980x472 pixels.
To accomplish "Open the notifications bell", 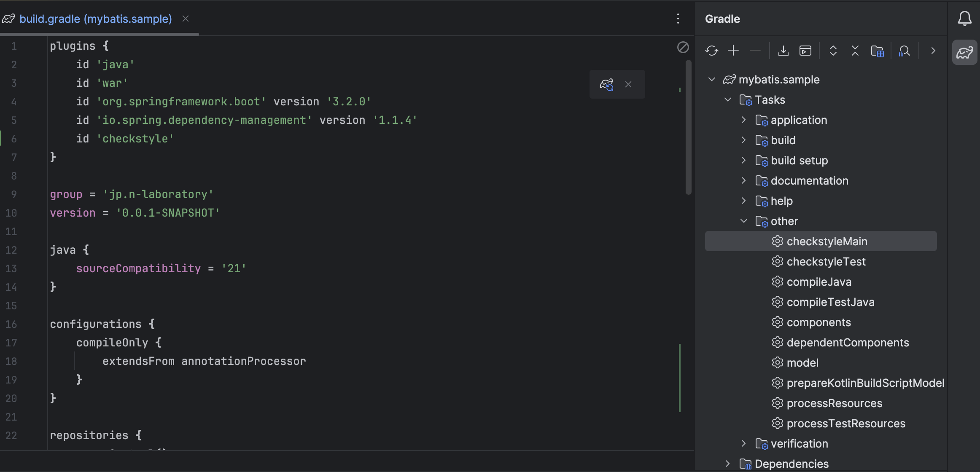I will pos(964,18).
